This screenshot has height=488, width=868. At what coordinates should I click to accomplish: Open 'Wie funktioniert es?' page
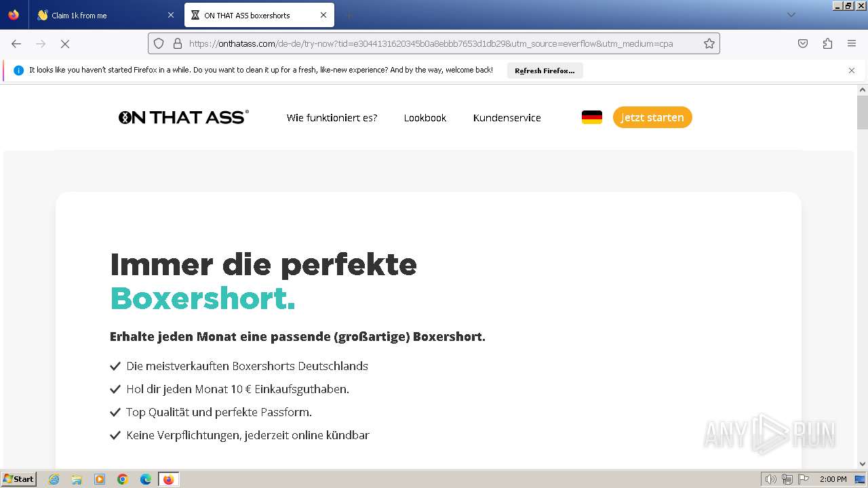[x=332, y=117]
